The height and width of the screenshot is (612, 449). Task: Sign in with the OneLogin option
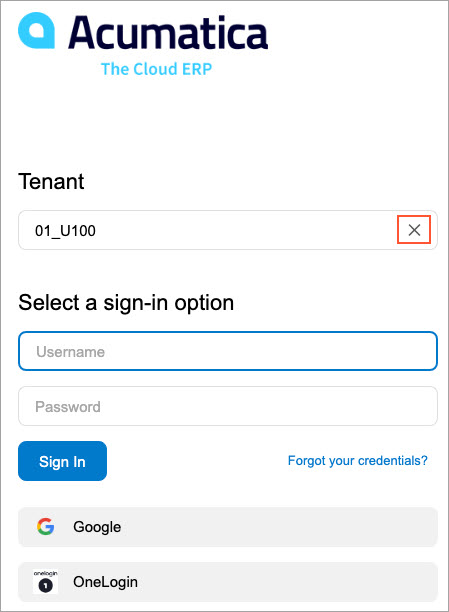tap(228, 582)
